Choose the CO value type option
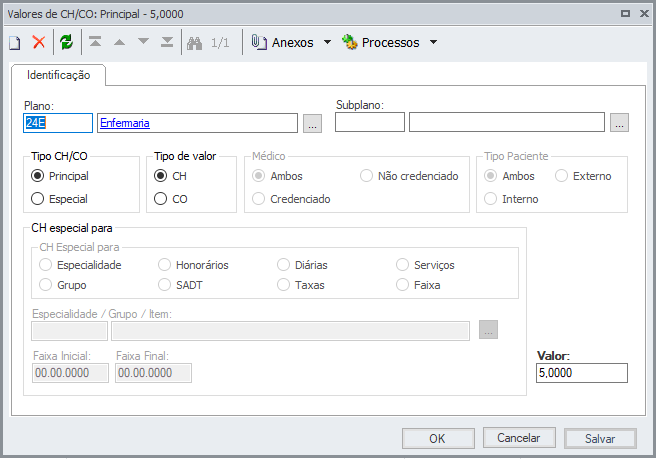Image resolution: width=656 pixels, height=459 pixels. [x=161, y=199]
